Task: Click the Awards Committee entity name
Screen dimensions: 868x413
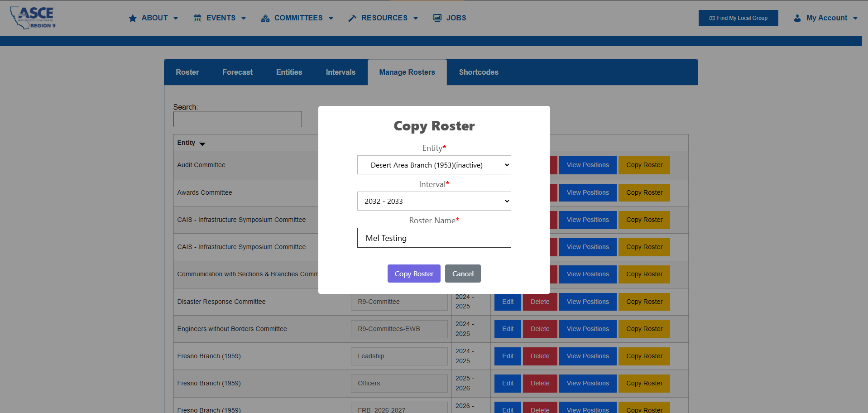Action: tap(205, 193)
